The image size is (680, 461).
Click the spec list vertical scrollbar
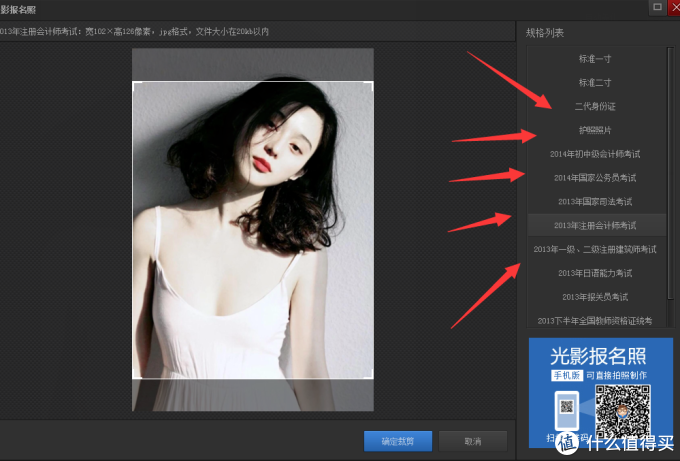[670, 173]
